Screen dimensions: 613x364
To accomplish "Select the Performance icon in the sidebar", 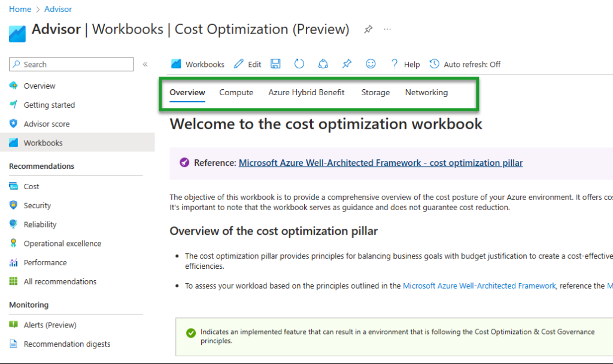I will point(13,262).
